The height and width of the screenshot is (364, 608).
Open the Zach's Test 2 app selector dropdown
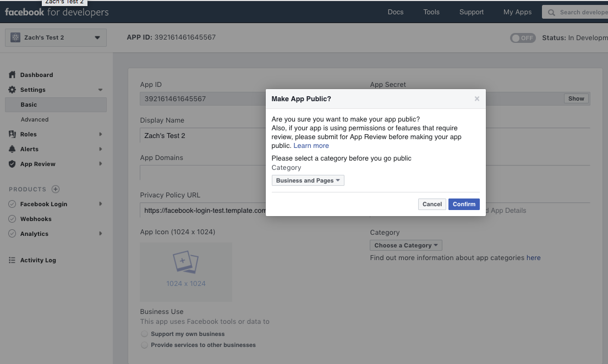(x=56, y=37)
